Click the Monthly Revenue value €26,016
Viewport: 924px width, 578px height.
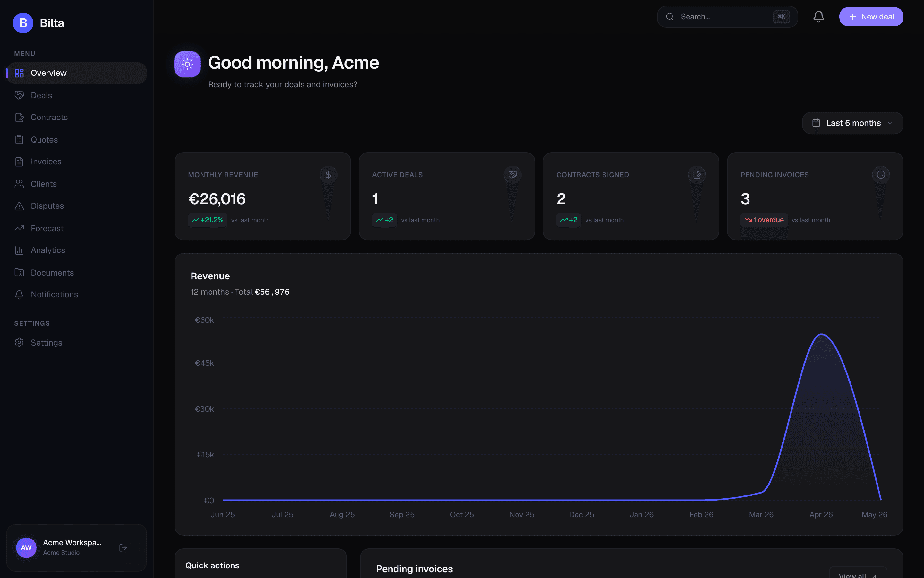217,199
